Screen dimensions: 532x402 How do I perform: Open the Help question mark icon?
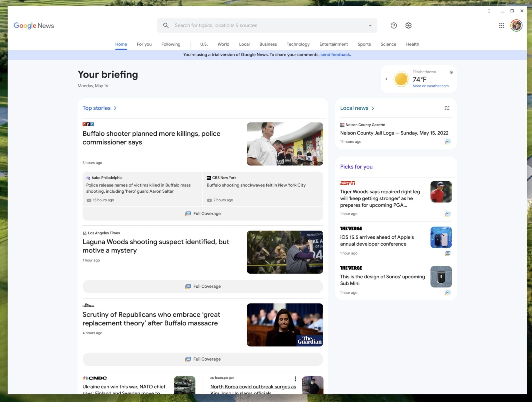[x=393, y=25]
